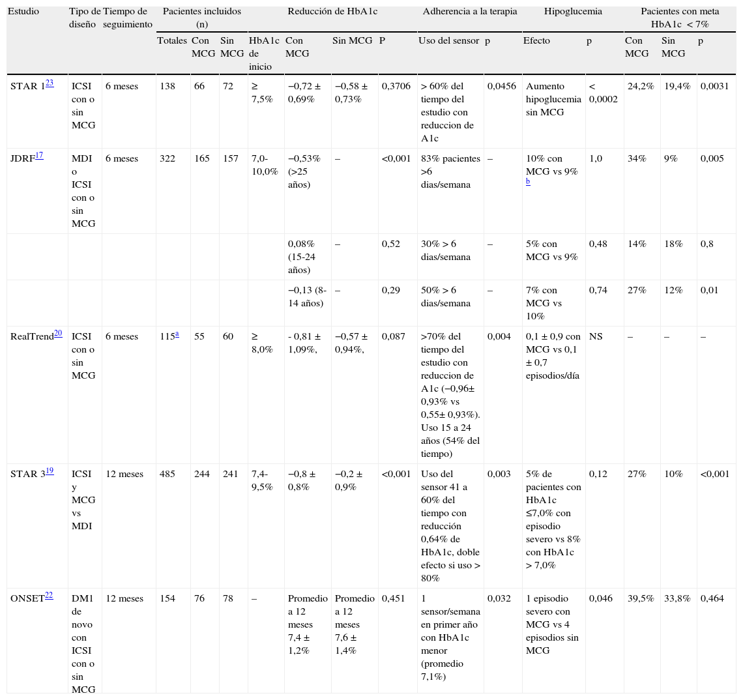Select the 0,3706 P value cell

coord(396,87)
